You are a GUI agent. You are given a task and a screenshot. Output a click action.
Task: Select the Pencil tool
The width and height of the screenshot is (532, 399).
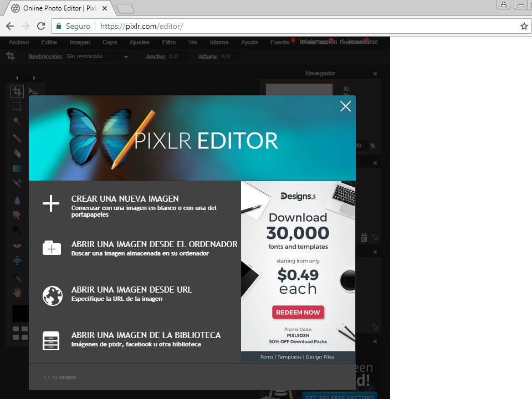click(17, 138)
